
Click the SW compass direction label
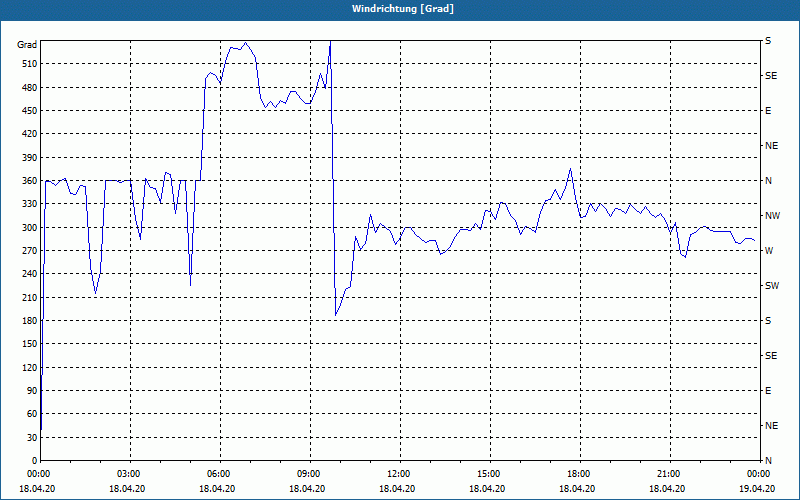click(x=772, y=286)
